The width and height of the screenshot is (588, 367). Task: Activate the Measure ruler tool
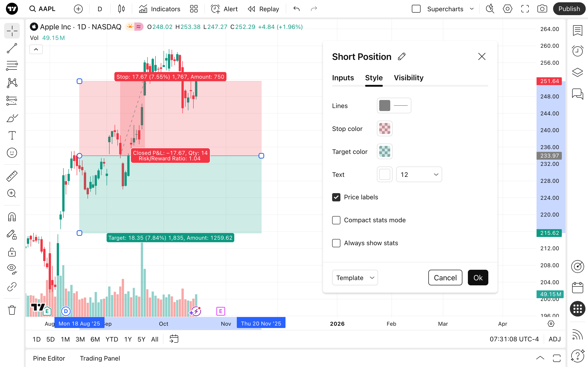pos(12,176)
